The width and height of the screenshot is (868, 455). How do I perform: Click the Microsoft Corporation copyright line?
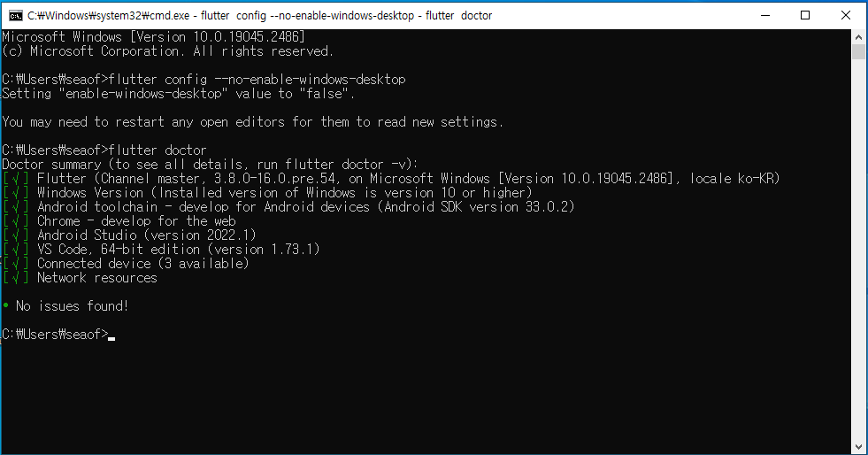(168, 51)
